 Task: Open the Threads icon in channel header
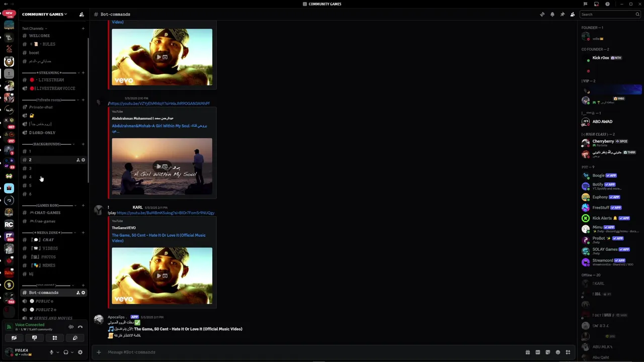pos(542,14)
